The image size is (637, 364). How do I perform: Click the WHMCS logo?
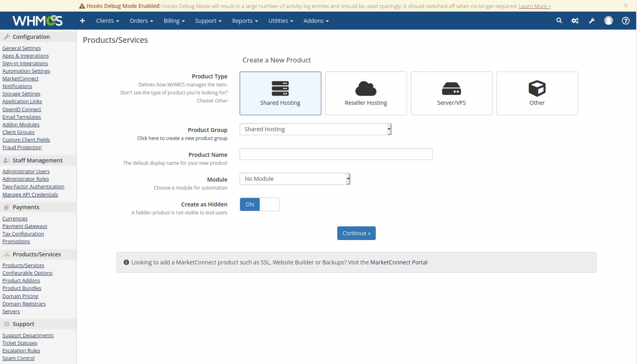pyautogui.click(x=37, y=20)
